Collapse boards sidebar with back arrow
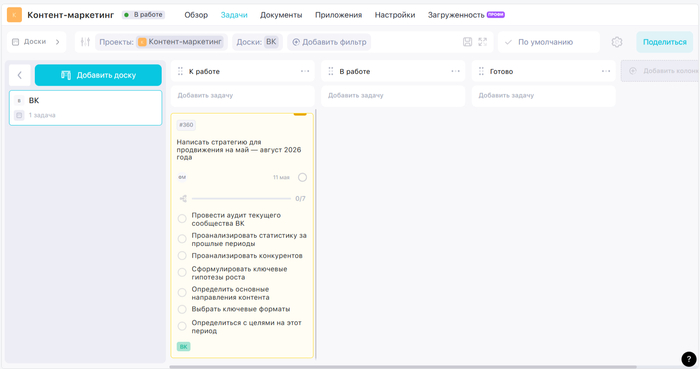 tap(20, 75)
